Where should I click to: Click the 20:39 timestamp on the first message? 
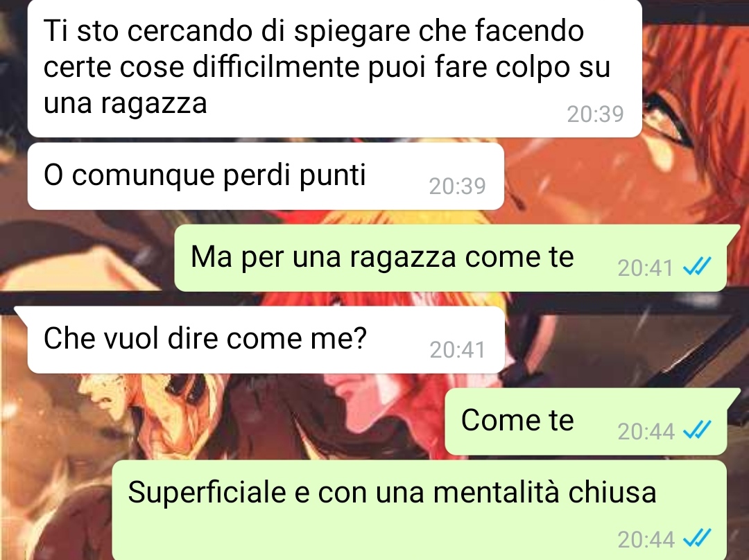[x=595, y=114]
